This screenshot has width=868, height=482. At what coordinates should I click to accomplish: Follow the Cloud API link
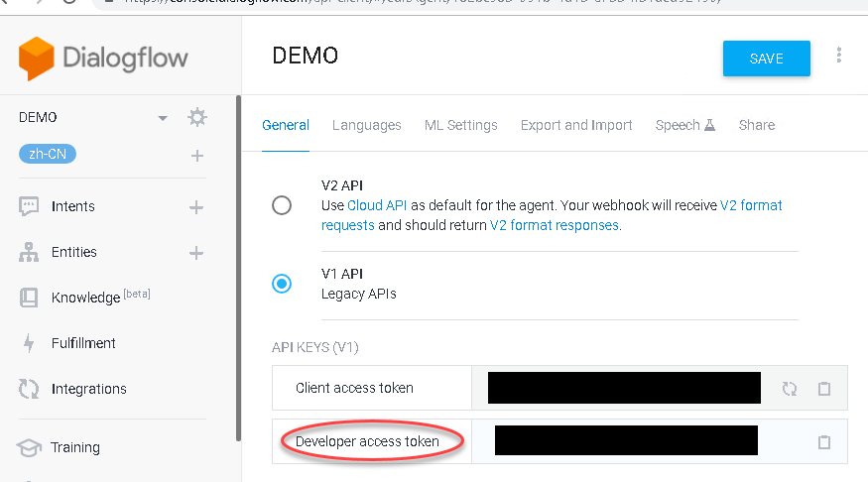tap(377, 205)
